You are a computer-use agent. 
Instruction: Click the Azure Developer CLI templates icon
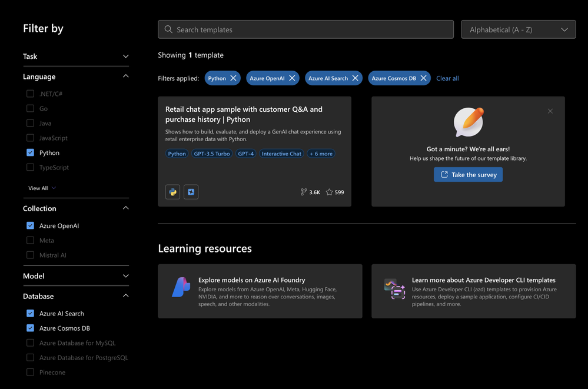pyautogui.click(x=394, y=289)
